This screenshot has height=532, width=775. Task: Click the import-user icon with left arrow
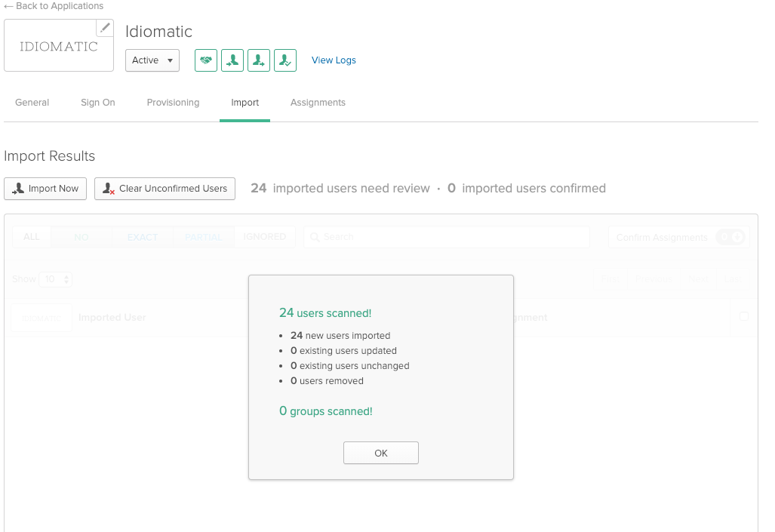(x=232, y=60)
